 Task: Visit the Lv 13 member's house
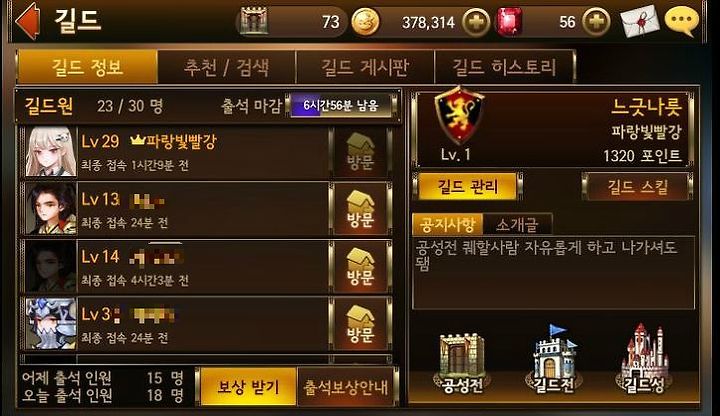(x=360, y=209)
